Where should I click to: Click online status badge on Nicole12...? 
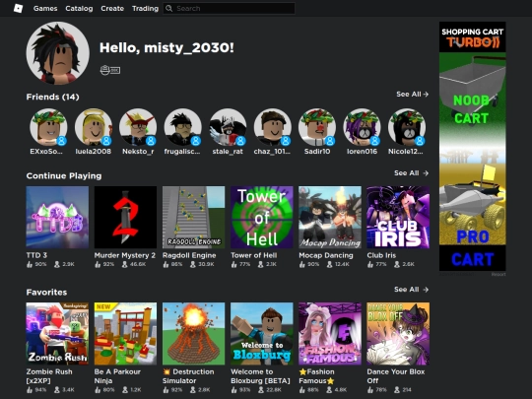point(420,141)
